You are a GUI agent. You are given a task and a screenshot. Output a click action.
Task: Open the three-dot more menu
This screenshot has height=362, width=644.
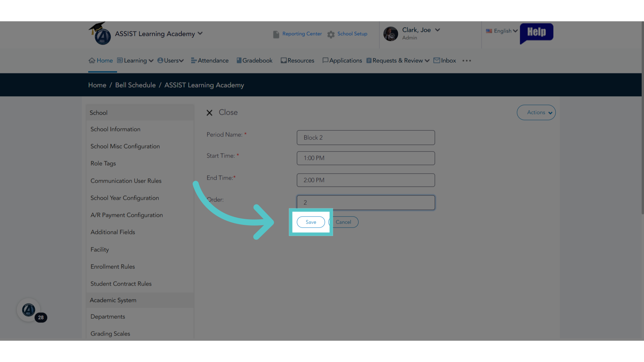467,61
